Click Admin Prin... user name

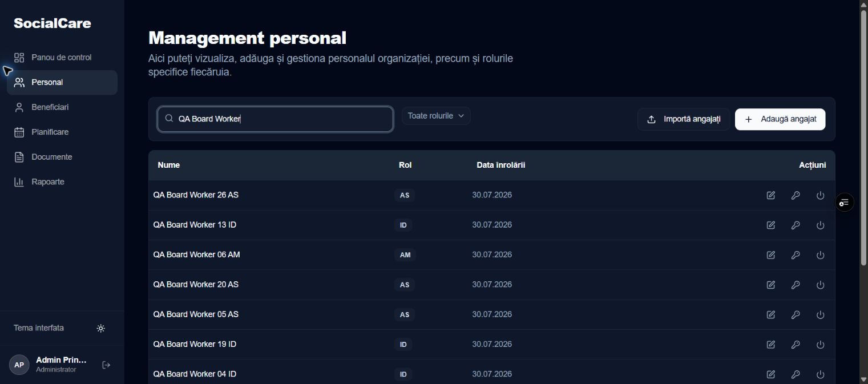tap(61, 360)
